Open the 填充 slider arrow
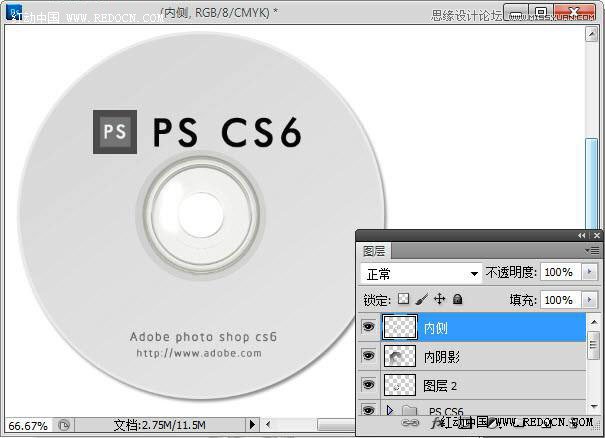The image size is (605, 438). pyautogui.click(x=589, y=300)
